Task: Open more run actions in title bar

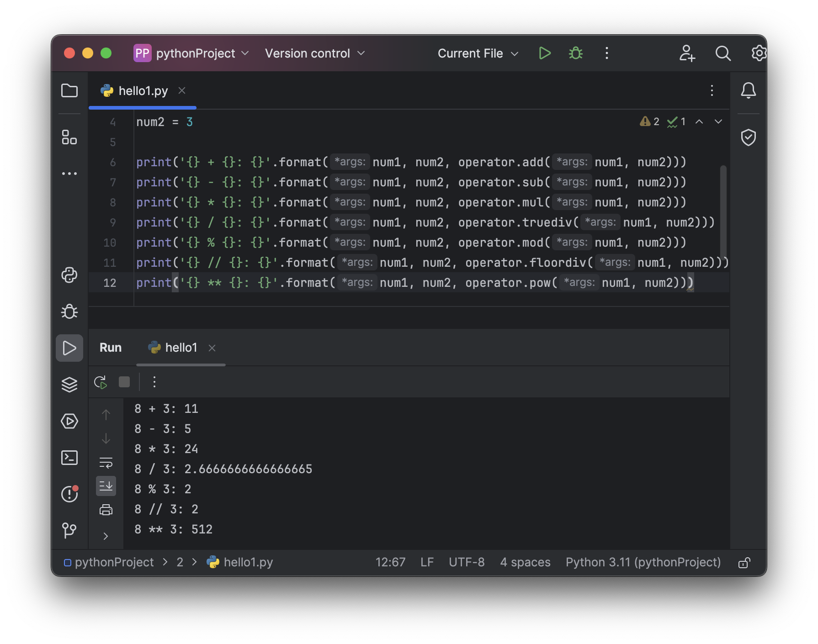Action: [607, 53]
